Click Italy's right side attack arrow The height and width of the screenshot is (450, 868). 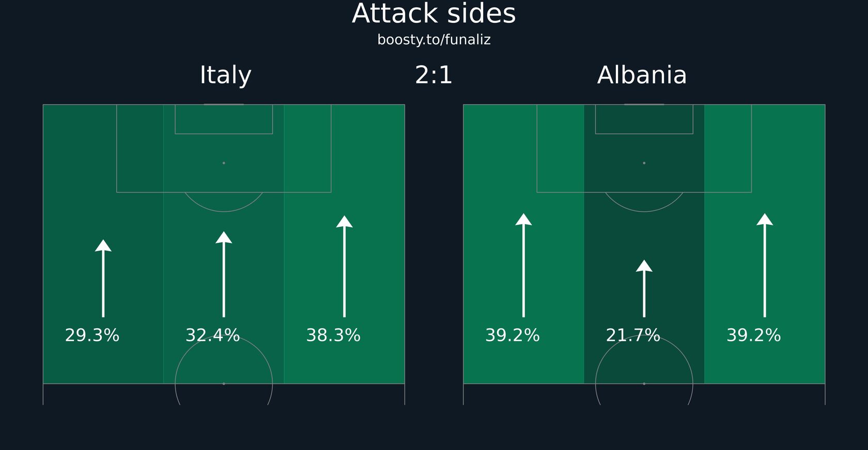click(x=345, y=266)
